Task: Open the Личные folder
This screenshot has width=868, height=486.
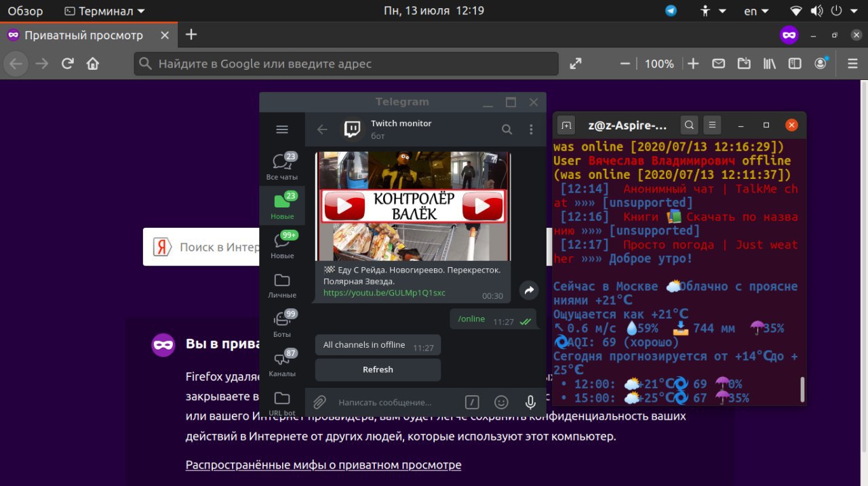Action: coord(282,285)
